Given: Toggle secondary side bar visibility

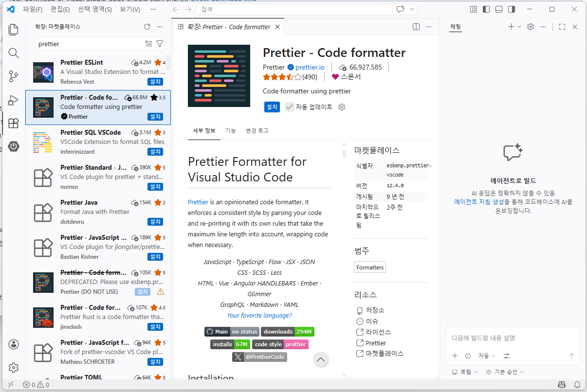Looking at the screenshot, I should pyautogui.click(x=512, y=9).
